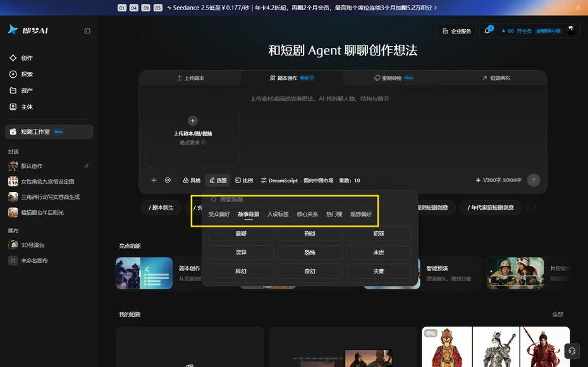588x367 pixels.
Task: Open the headset customer support icon
Action: click(572, 351)
